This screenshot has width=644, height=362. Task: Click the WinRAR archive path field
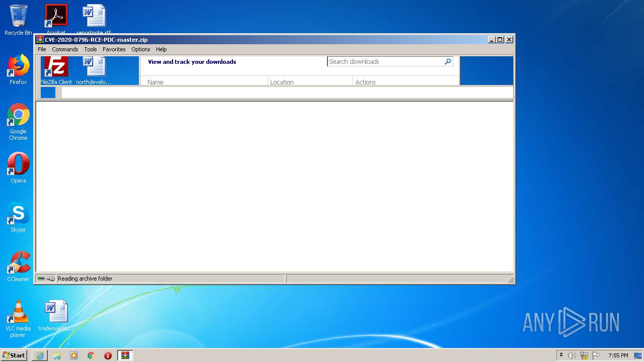coord(287,93)
